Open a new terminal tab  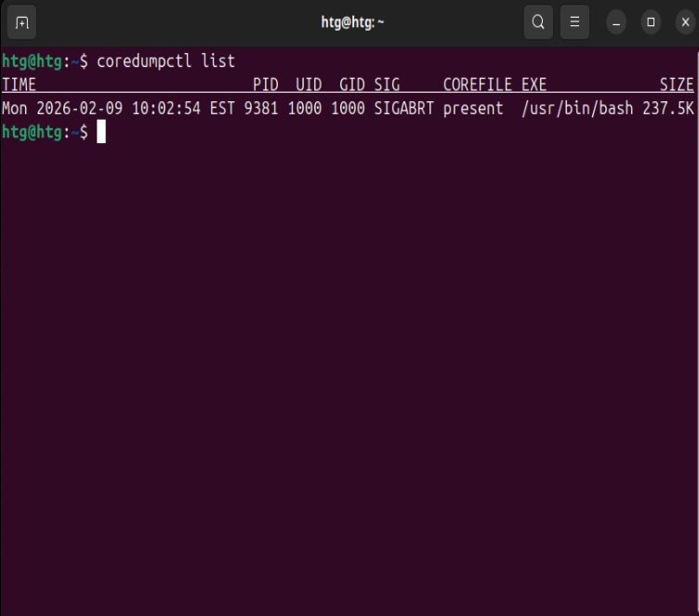[x=21, y=22]
